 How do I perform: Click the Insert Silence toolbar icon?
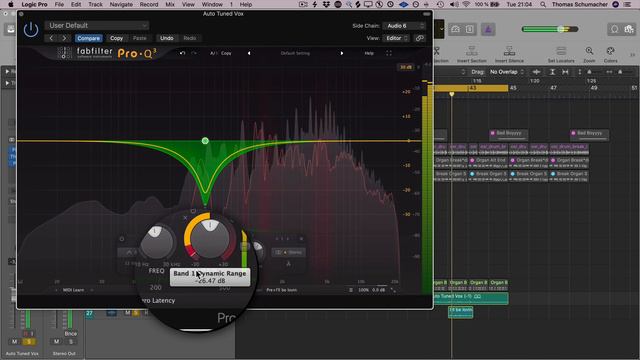[509, 54]
